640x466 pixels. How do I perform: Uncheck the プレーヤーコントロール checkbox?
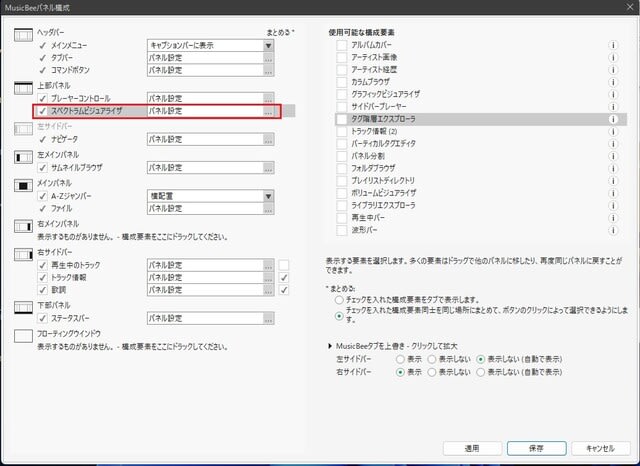[x=42, y=98]
